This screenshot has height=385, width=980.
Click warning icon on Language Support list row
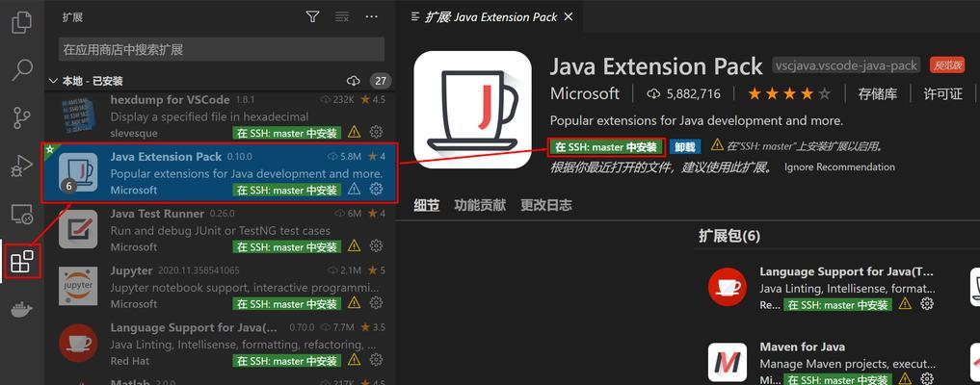355,360
